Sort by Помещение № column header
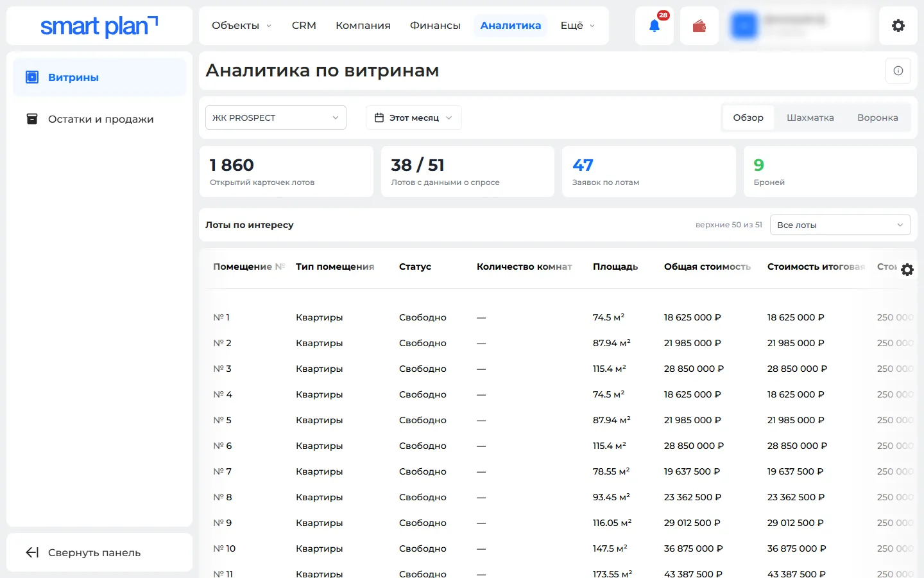 (249, 267)
